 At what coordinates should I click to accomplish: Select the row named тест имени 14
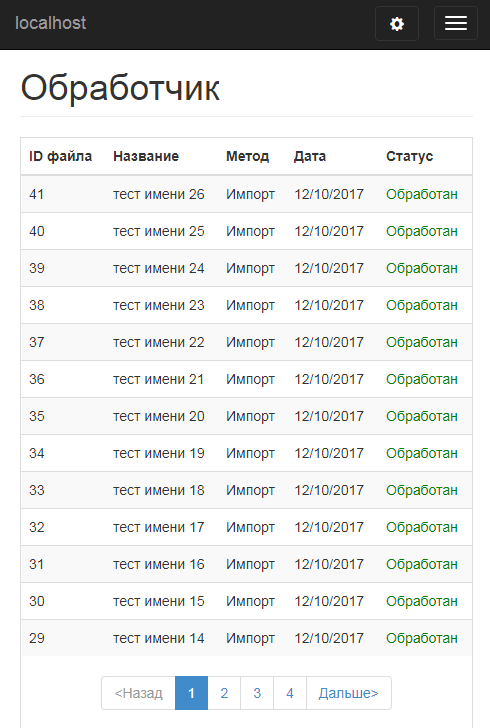tap(246, 638)
